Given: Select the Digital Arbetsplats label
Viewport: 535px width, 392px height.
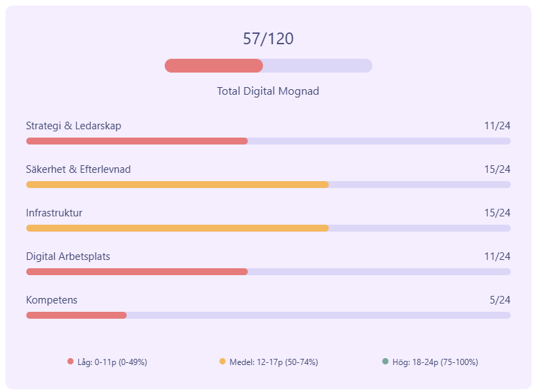Looking at the screenshot, I should pos(68,256).
